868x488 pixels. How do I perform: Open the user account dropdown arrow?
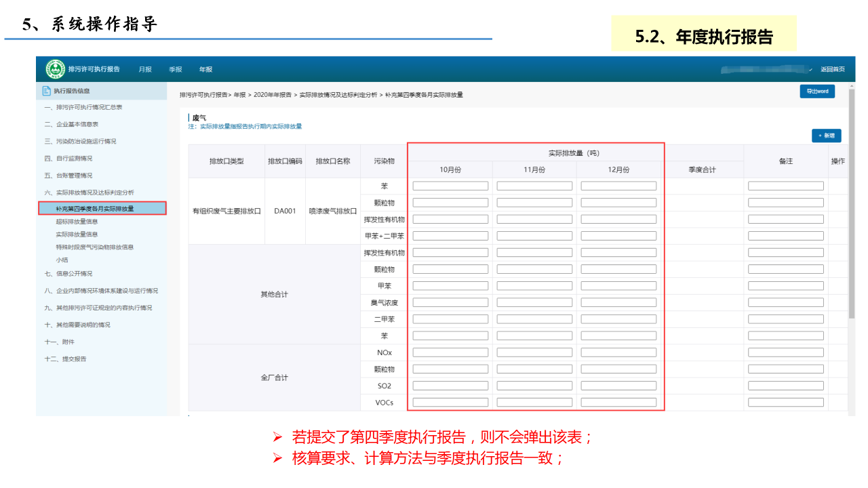pos(810,70)
